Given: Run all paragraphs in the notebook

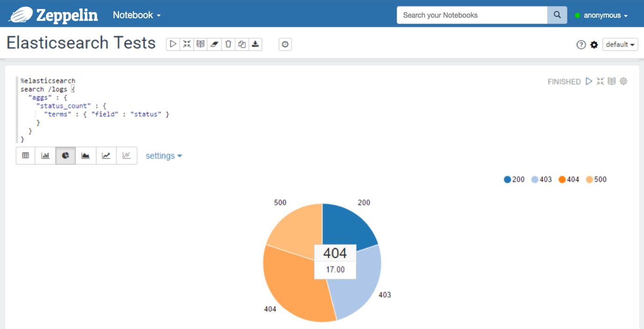Looking at the screenshot, I should tap(173, 43).
